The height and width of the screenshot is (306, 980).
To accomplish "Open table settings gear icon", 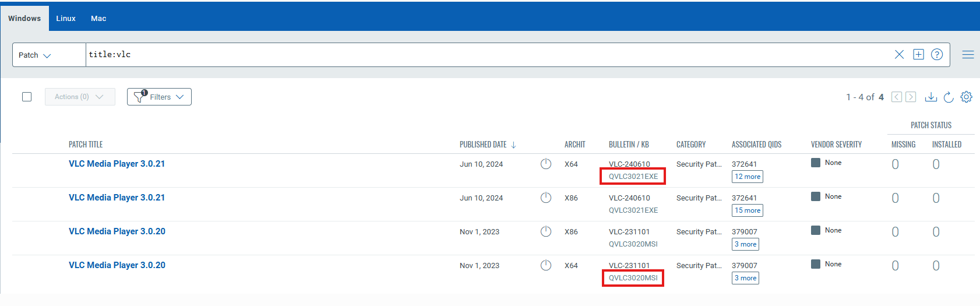I will pos(966,97).
